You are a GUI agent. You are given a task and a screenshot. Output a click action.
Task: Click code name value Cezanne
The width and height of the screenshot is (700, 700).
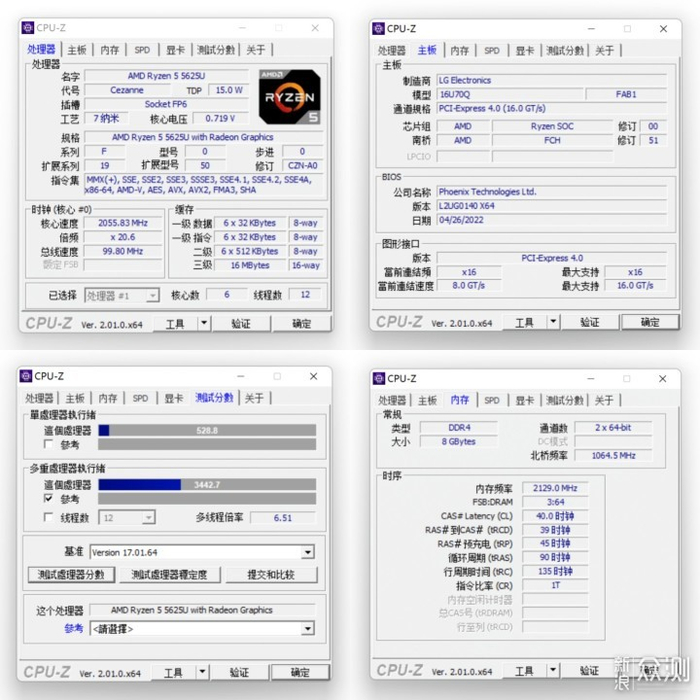(x=127, y=90)
